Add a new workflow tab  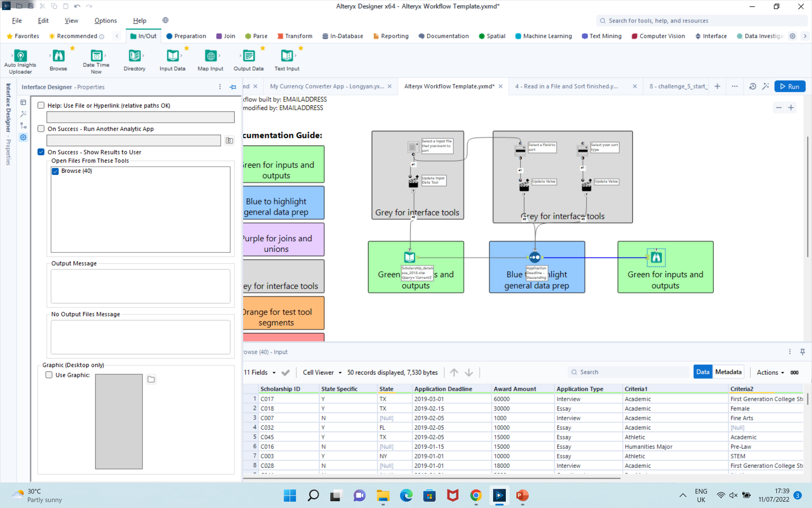[x=717, y=86]
